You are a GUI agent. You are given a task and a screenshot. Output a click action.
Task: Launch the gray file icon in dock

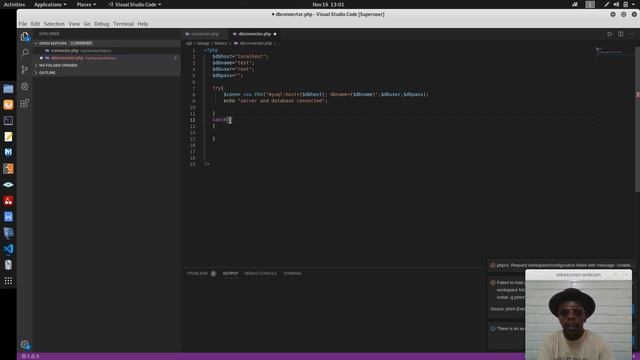8,264
